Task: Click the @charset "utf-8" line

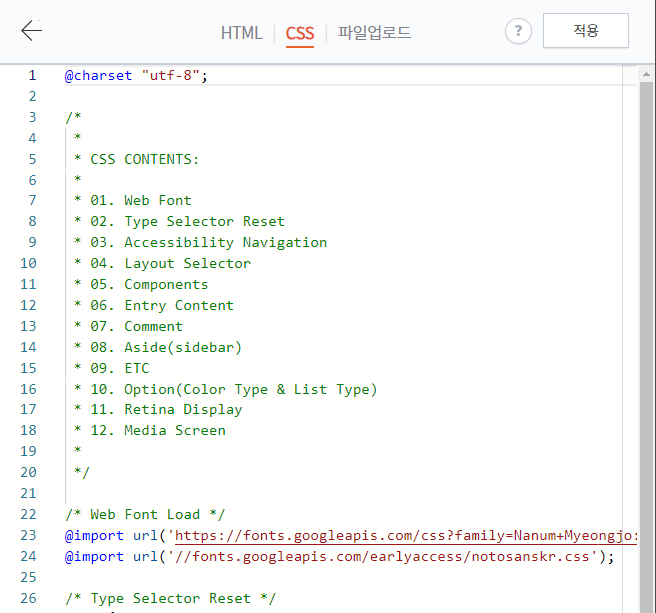Action: tap(136, 75)
